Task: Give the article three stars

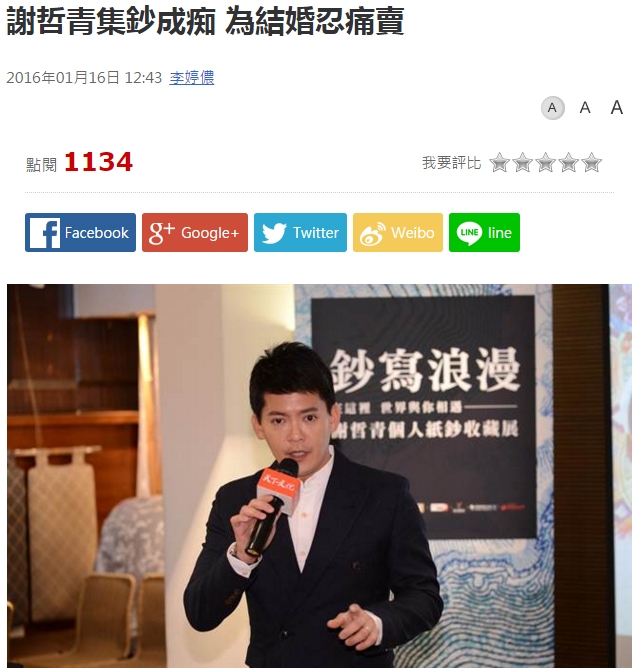Action: point(545,162)
